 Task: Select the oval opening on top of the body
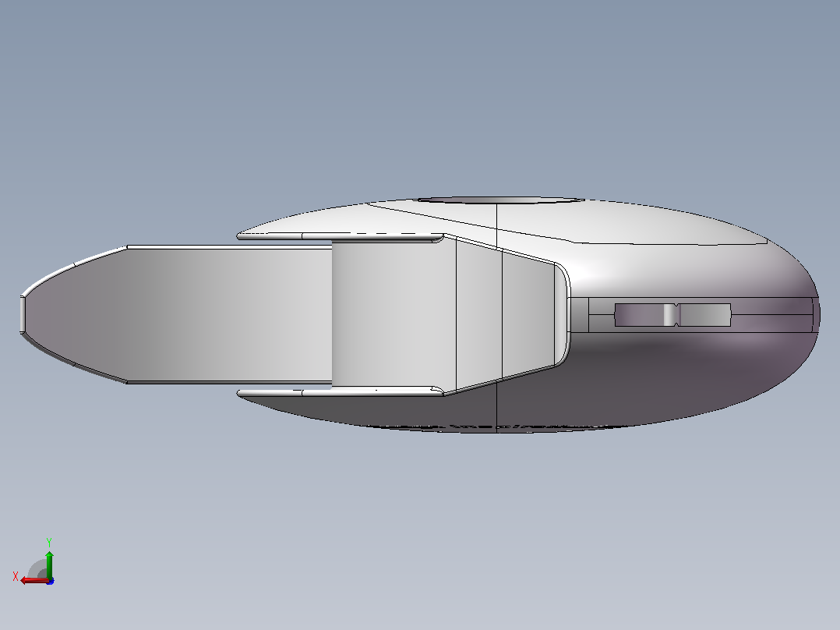click(501, 200)
